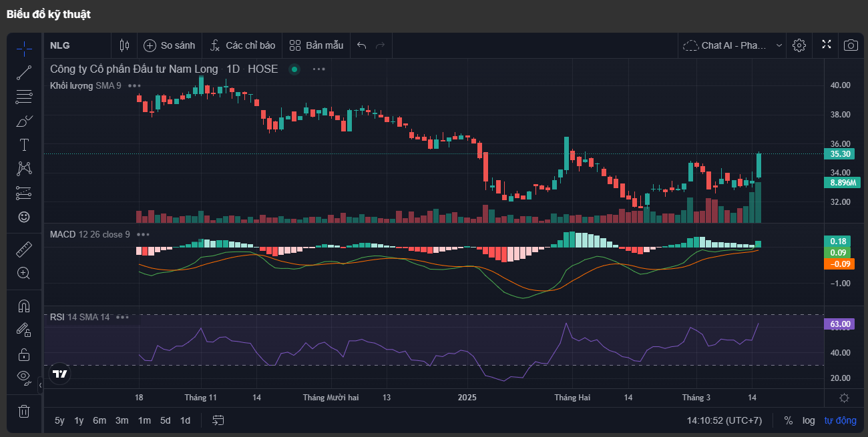The width and height of the screenshot is (868, 437).
Task: Activate the magnet snap mode
Action: tap(24, 306)
